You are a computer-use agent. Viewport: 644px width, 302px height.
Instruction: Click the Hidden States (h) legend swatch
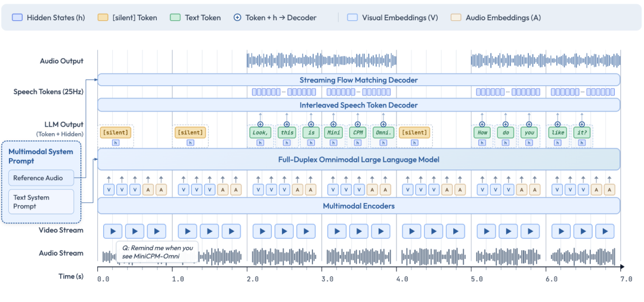pyautogui.click(x=18, y=18)
